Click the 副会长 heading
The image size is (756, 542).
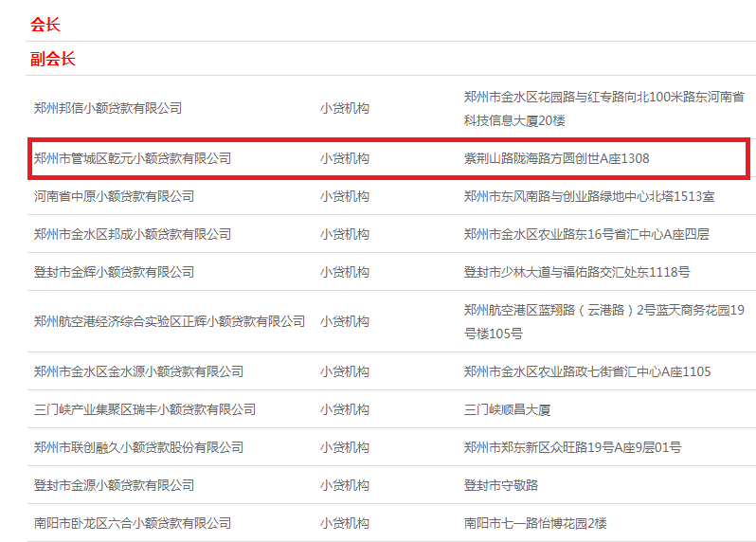[52, 59]
